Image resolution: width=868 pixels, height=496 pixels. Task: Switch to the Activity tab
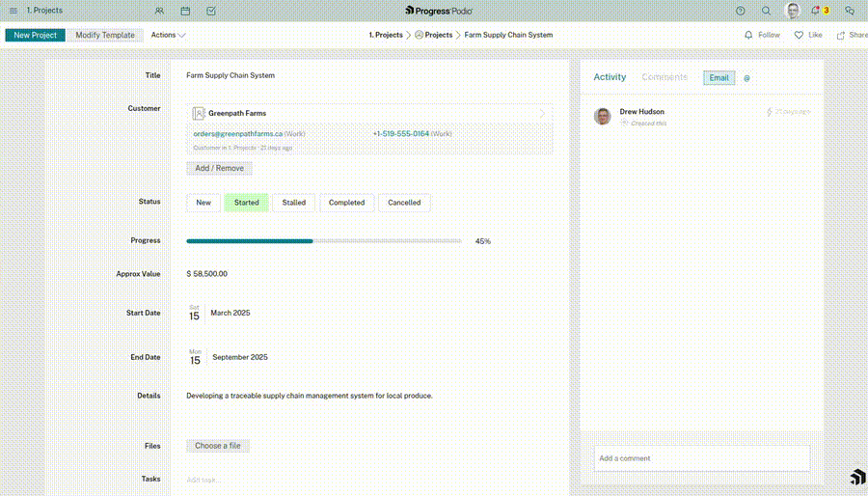[x=610, y=77]
